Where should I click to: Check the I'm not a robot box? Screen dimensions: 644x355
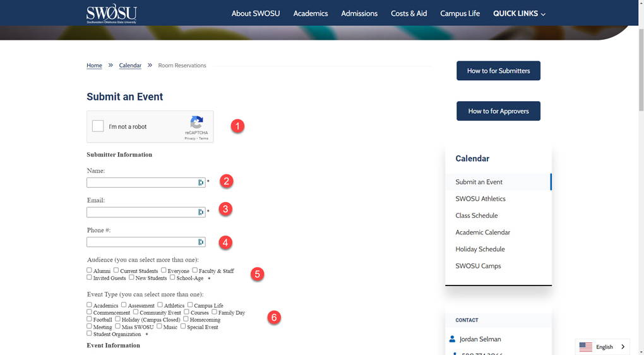(98, 126)
